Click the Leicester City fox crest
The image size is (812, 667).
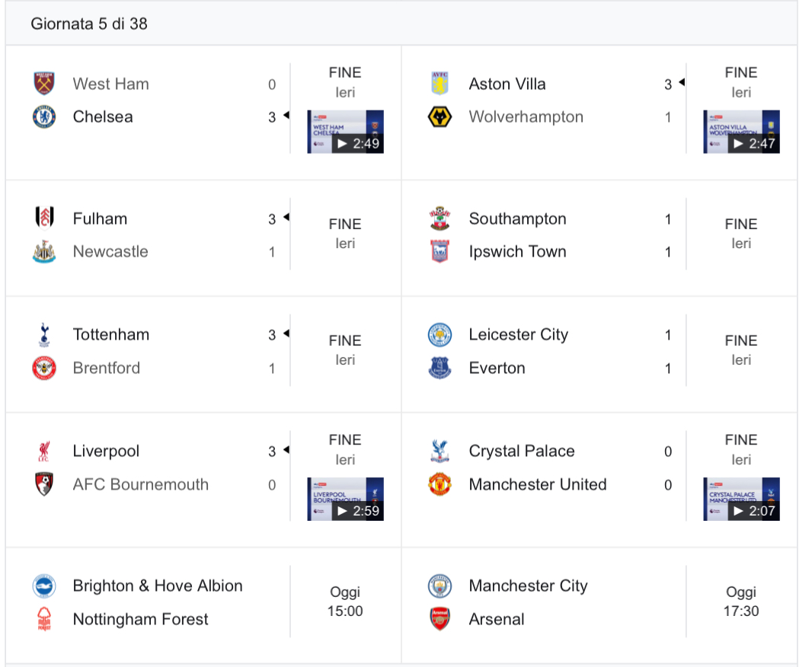click(440, 335)
